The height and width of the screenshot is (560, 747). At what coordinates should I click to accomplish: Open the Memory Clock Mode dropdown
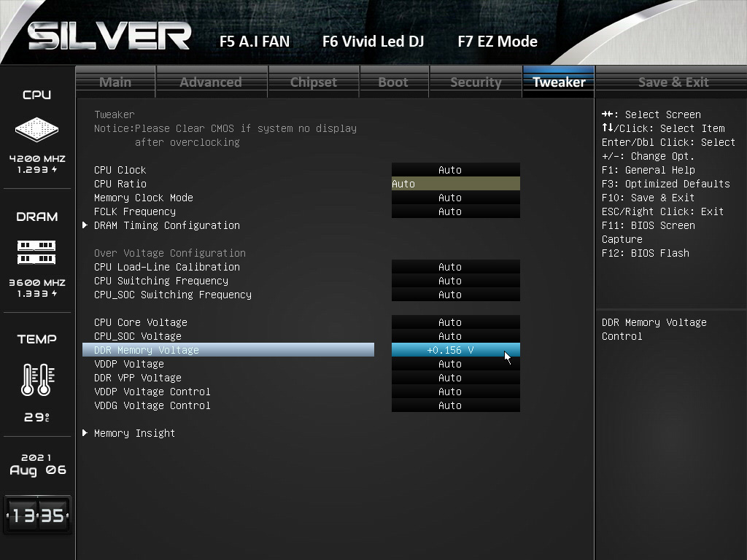[455, 198]
